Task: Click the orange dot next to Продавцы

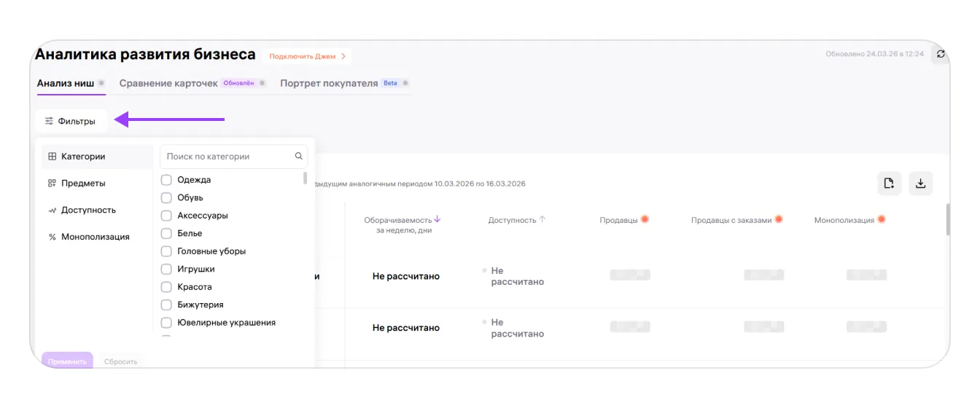Action: [x=645, y=219]
